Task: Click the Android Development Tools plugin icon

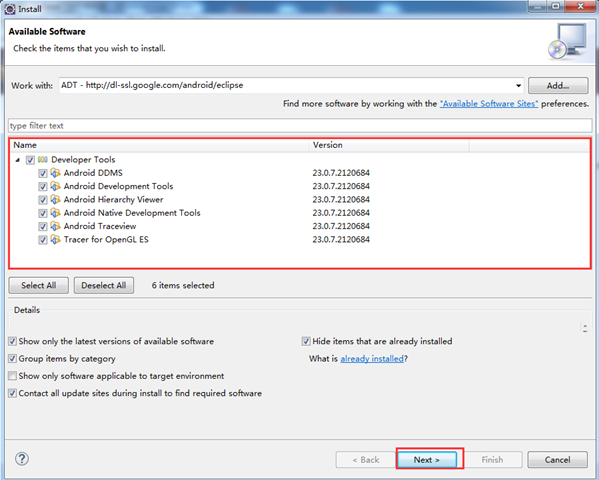Action: [x=55, y=186]
